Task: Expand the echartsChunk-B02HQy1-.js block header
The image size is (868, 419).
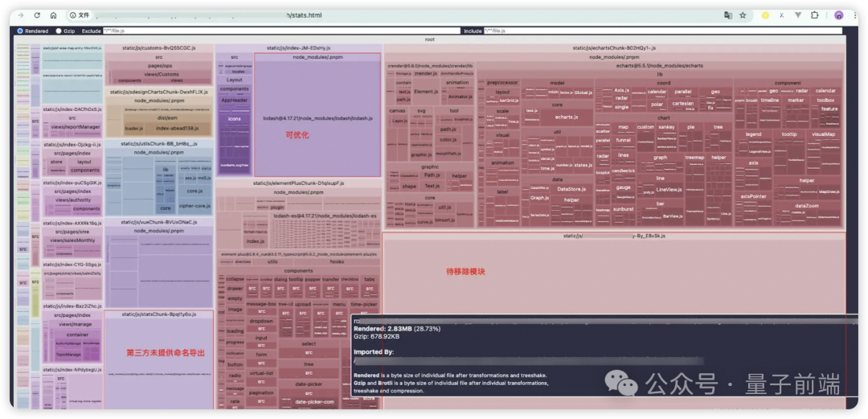Action: tap(615, 48)
